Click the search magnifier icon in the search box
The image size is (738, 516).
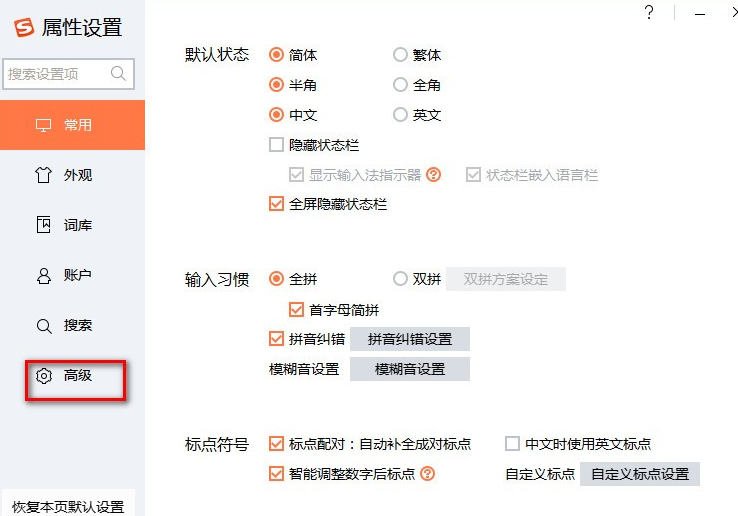click(119, 73)
